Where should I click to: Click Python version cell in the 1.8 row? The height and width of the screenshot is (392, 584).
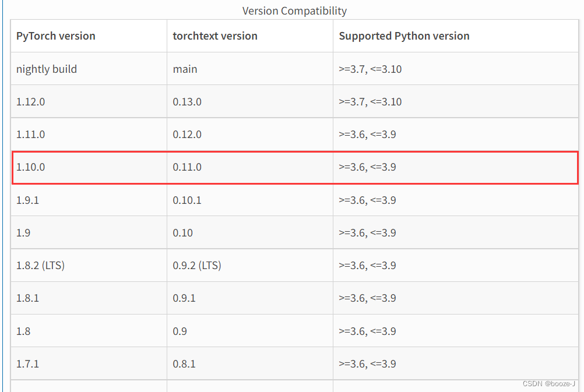point(456,331)
